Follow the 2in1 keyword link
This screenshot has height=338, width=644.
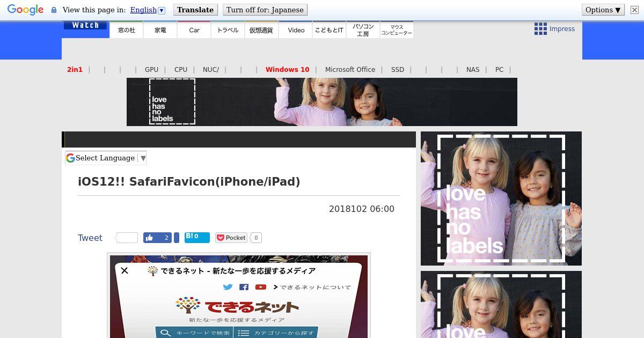(75, 70)
